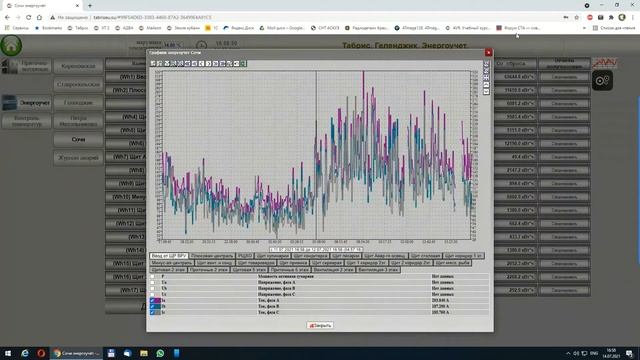Screen dimensions: 640x360
Task: Open the browser extensions puzzle icon
Action: point(611,18)
